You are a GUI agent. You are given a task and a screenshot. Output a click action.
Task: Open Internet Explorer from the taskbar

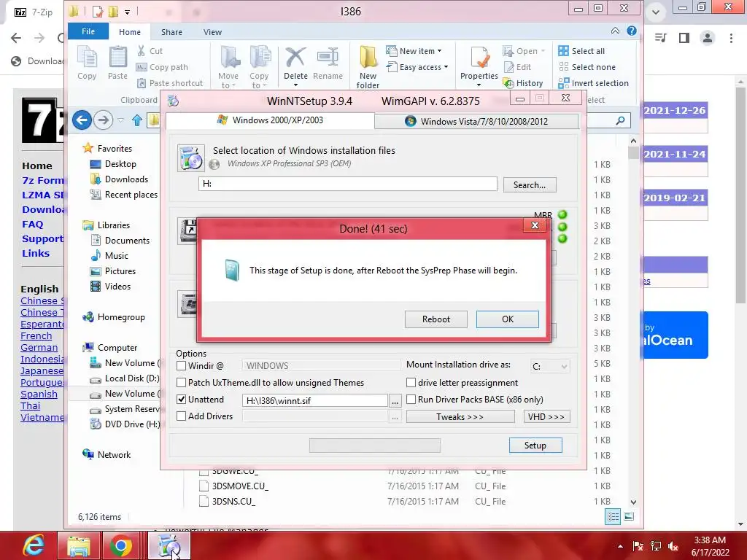tap(34, 545)
